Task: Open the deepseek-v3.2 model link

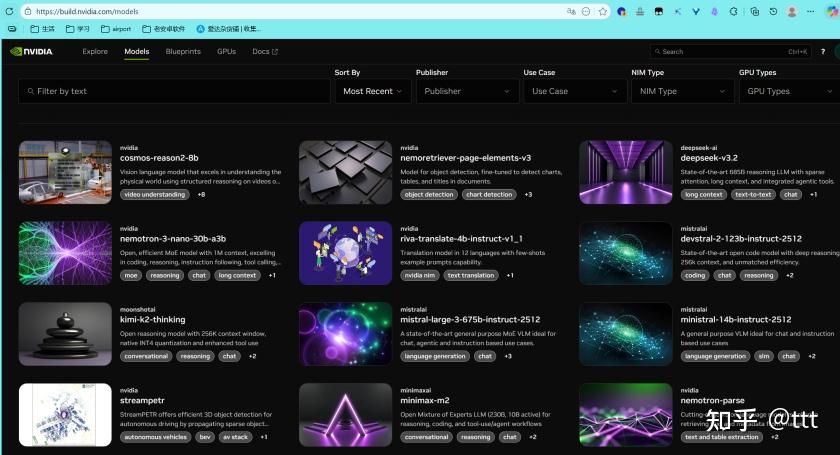Action: pyautogui.click(x=709, y=157)
